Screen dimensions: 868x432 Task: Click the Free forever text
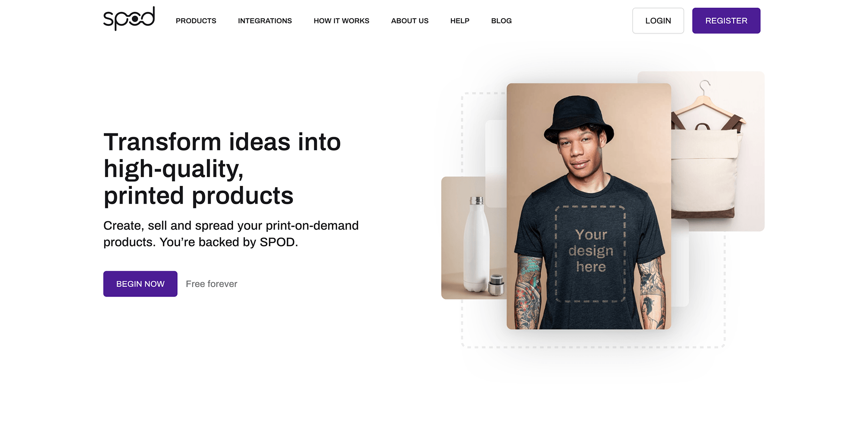pyautogui.click(x=211, y=284)
